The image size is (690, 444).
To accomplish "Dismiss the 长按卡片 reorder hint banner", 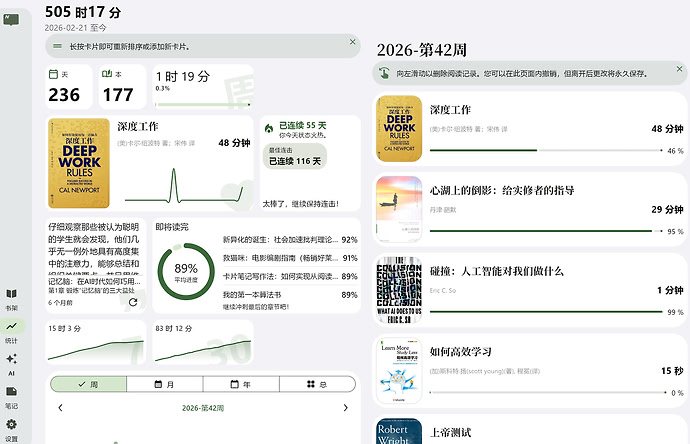I will point(352,42).
